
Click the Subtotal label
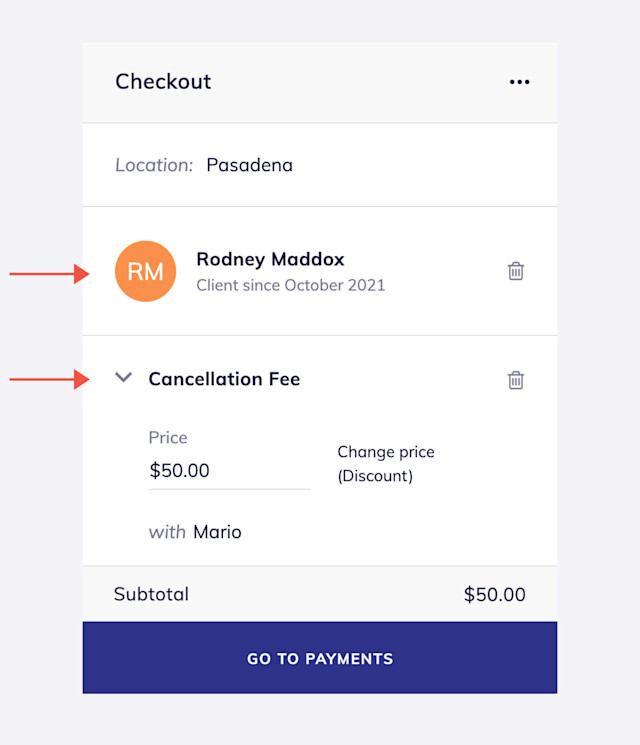pos(151,594)
